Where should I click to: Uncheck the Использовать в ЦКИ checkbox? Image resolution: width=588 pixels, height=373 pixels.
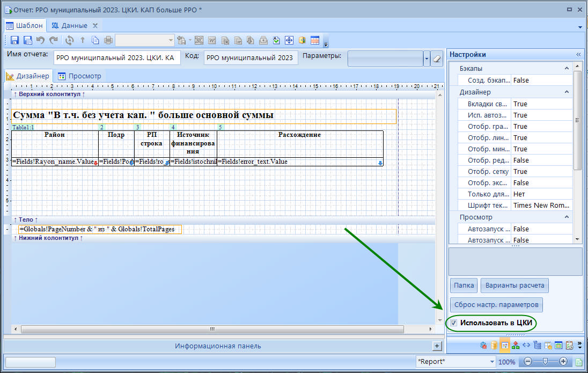(x=454, y=323)
